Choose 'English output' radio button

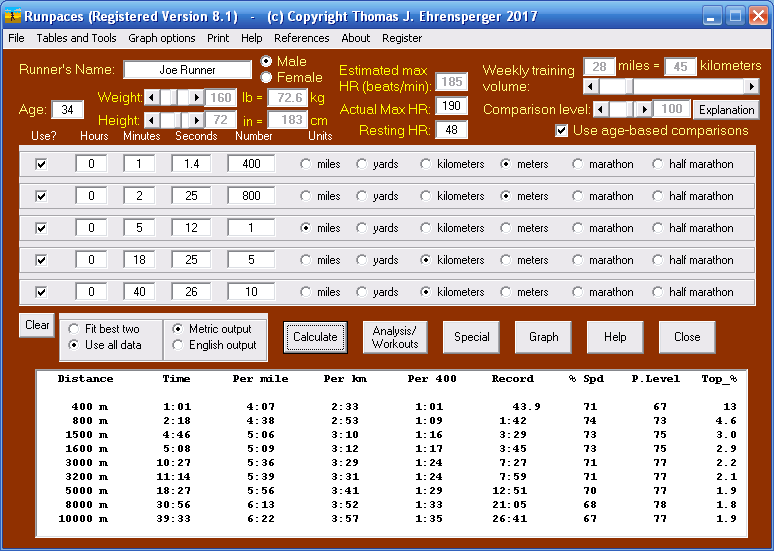pyautogui.click(x=178, y=345)
